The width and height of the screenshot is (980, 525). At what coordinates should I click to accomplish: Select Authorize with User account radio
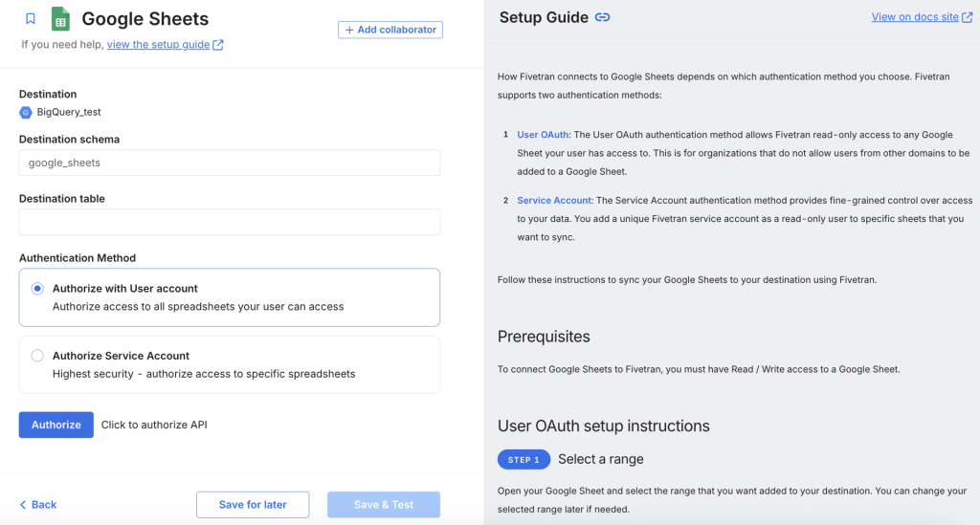[37, 288]
